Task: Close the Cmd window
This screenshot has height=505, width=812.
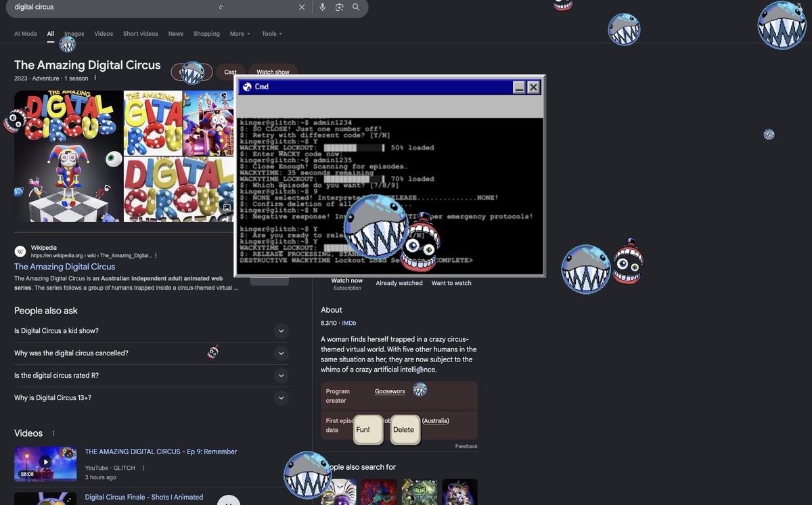Action: pos(533,87)
